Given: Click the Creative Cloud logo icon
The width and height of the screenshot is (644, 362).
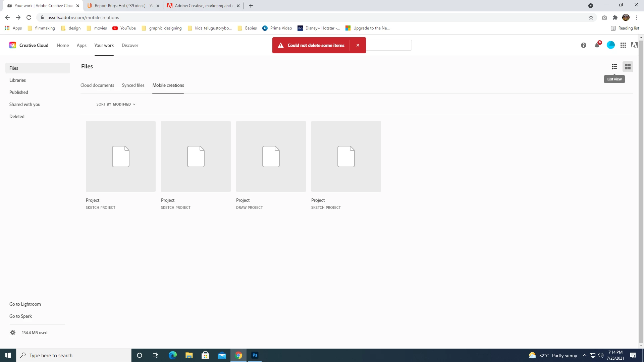Looking at the screenshot, I should 13,45.
